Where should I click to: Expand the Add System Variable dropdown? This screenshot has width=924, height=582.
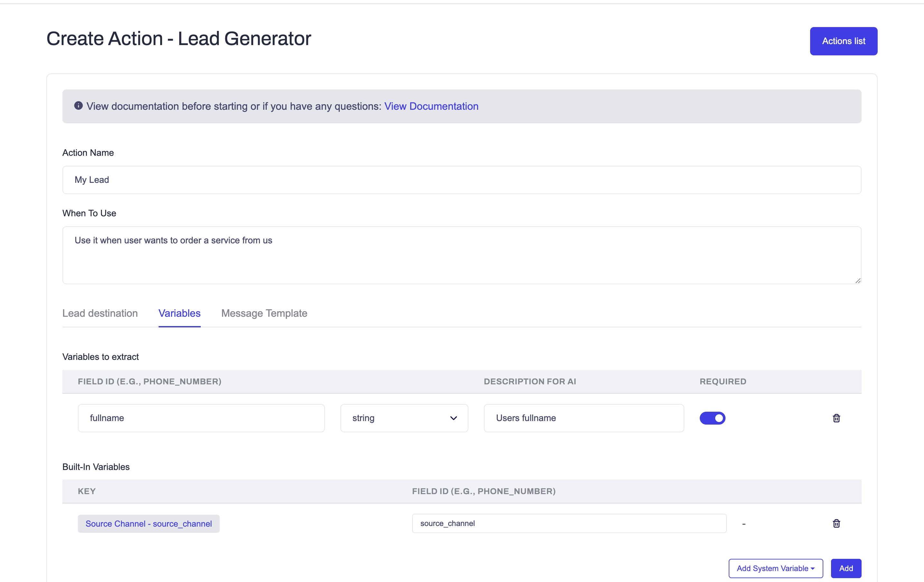point(775,568)
